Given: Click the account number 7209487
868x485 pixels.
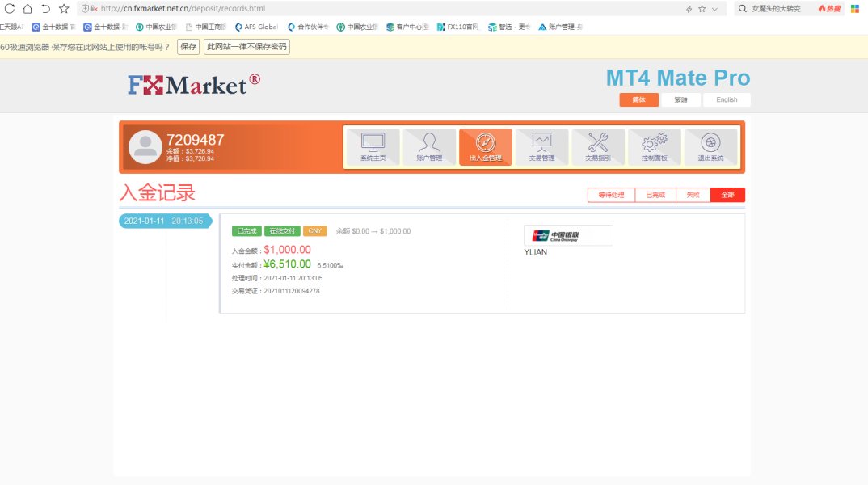Looking at the screenshot, I should tap(196, 140).
